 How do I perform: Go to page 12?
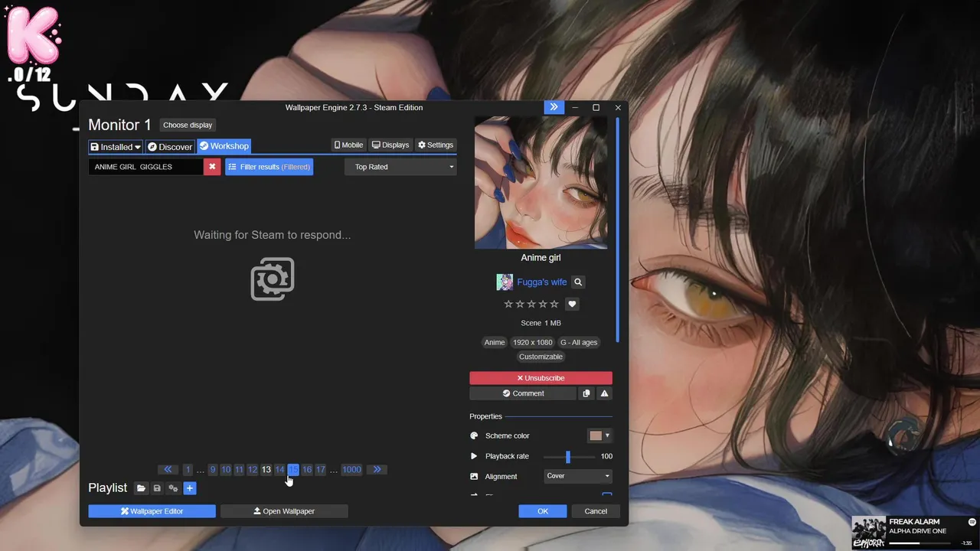253,469
